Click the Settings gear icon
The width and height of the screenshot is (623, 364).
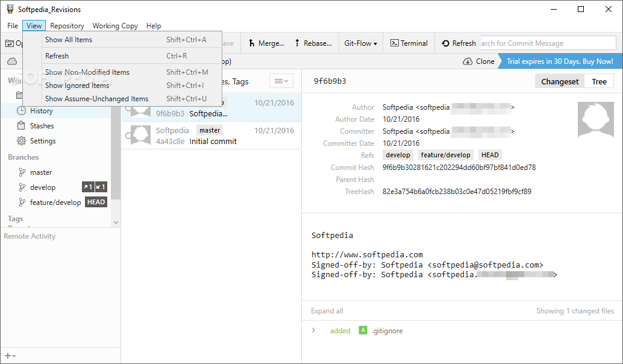click(x=22, y=141)
